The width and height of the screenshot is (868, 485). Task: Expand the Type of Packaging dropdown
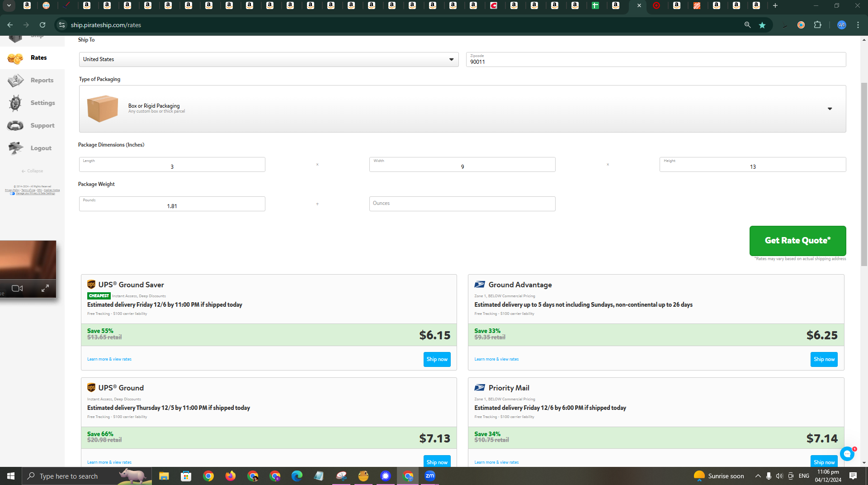click(x=462, y=109)
